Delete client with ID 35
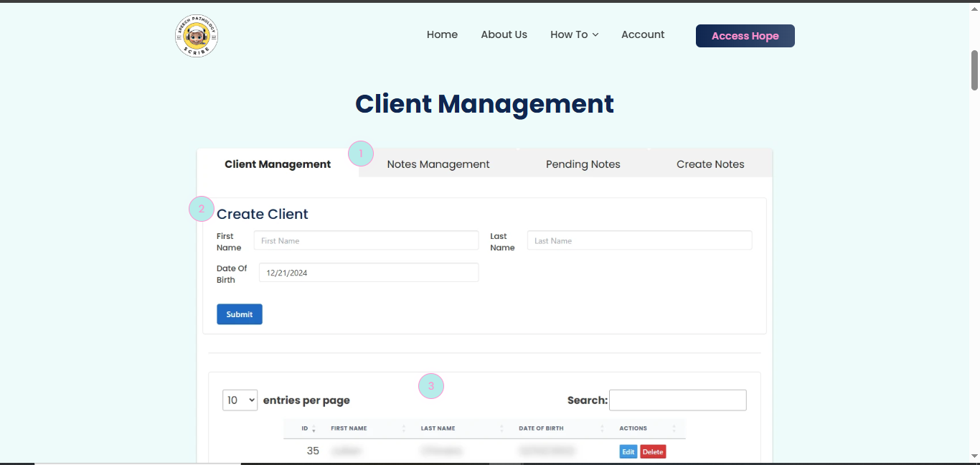 (x=653, y=452)
